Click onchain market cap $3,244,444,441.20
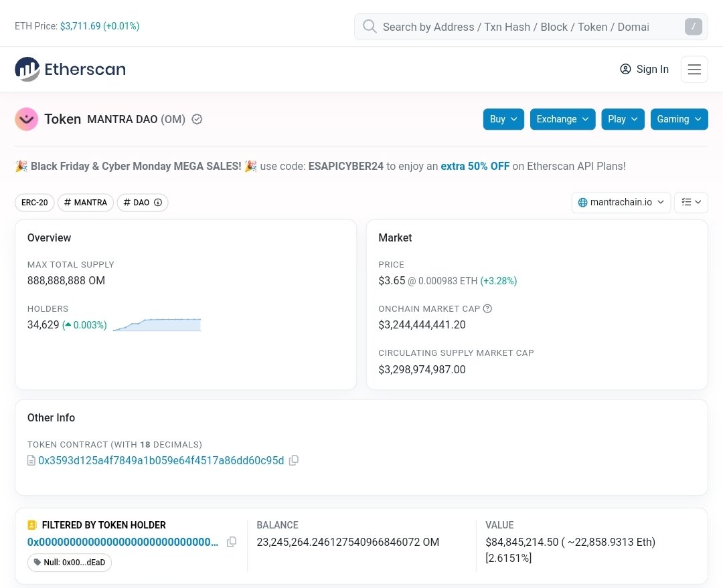 [422, 325]
